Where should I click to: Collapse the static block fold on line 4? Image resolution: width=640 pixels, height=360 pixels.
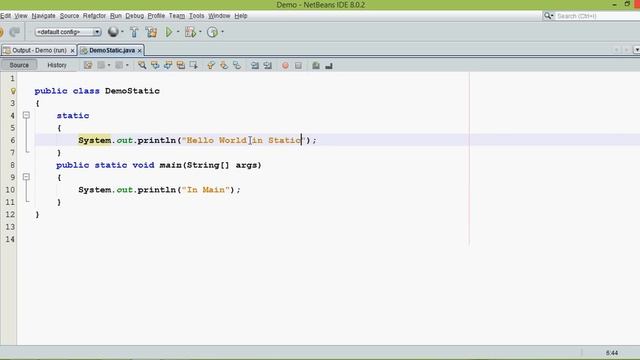click(26, 116)
